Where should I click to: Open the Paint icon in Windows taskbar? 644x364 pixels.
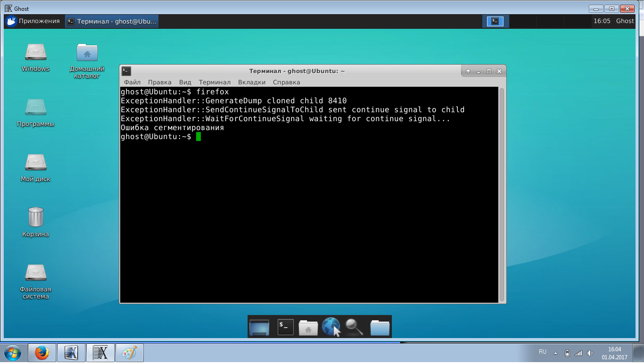coord(129,353)
